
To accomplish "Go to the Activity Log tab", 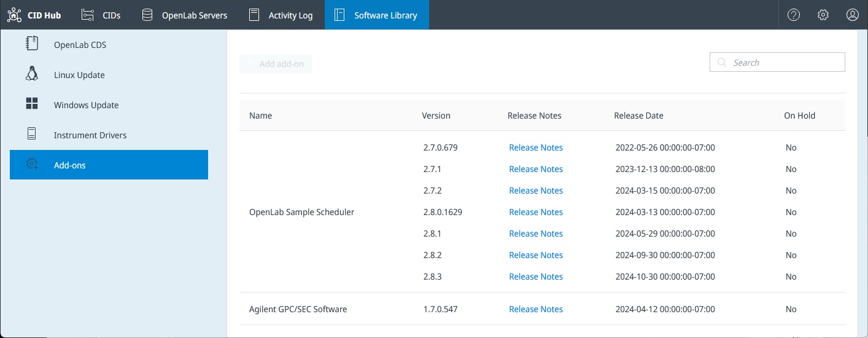I will (x=281, y=15).
